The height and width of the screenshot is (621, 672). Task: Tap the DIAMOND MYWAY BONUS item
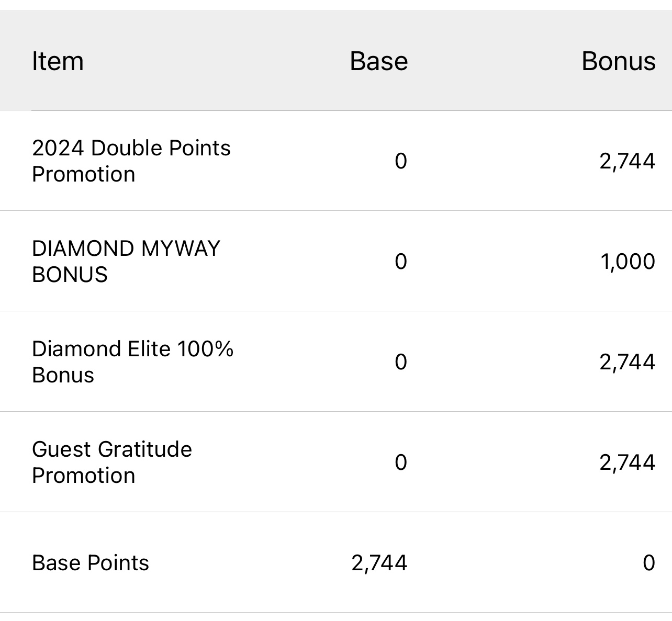point(126,261)
